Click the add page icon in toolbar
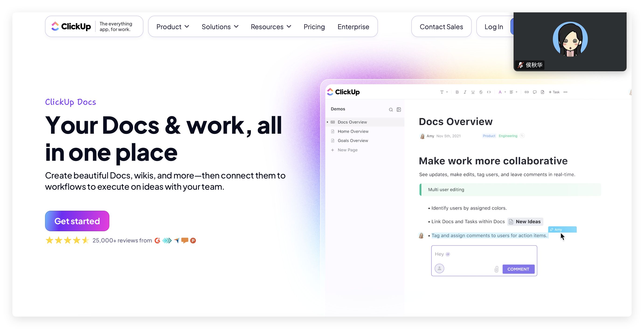Screen dimensions: 644x329 tap(542, 92)
